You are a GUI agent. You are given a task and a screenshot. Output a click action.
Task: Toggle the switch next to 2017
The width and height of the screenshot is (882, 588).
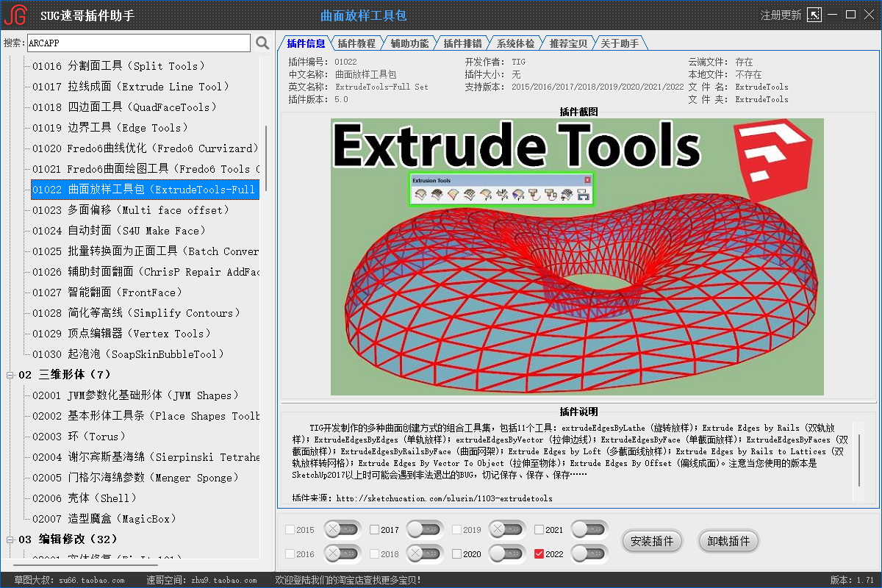click(x=426, y=529)
